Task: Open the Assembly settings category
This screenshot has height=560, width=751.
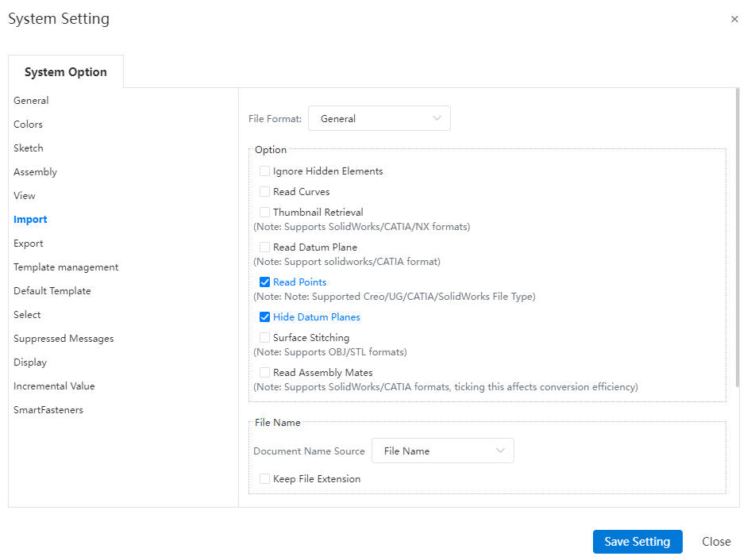Action: pyautogui.click(x=35, y=172)
